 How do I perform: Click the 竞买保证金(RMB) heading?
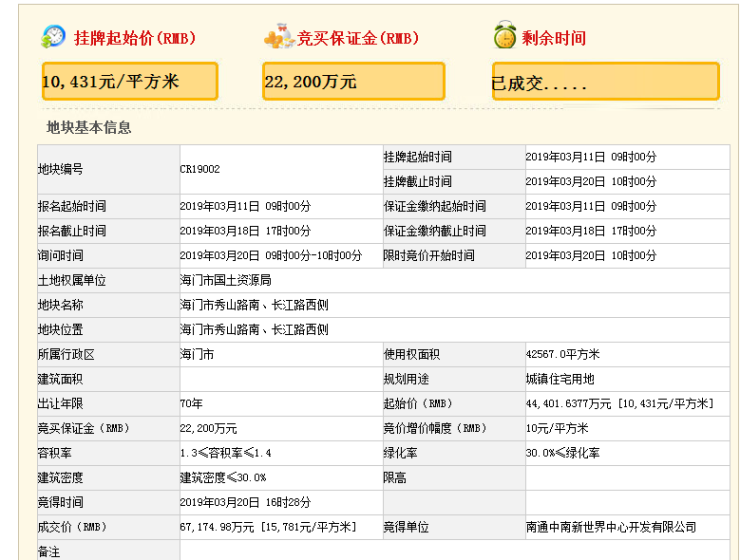point(358,38)
